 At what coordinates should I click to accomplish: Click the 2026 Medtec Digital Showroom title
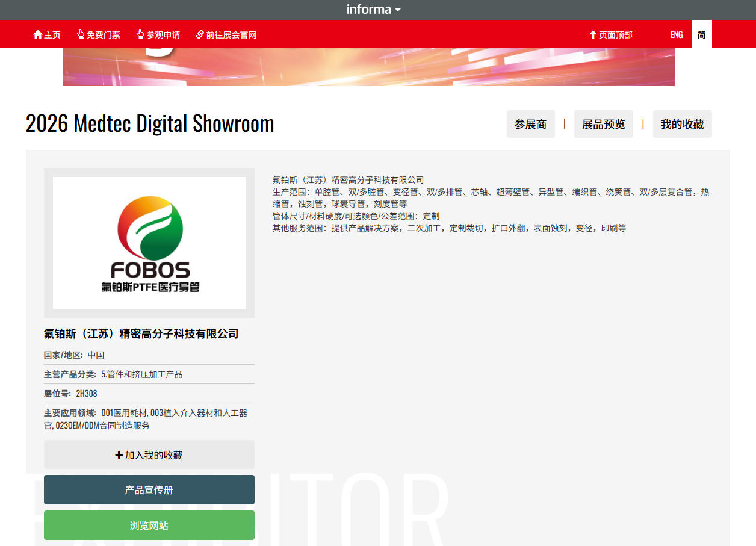coord(150,123)
